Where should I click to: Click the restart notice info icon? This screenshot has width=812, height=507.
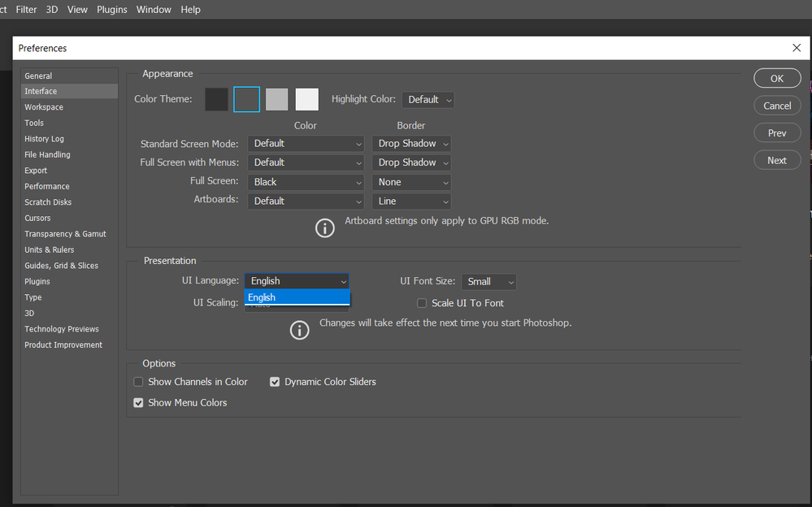(299, 330)
